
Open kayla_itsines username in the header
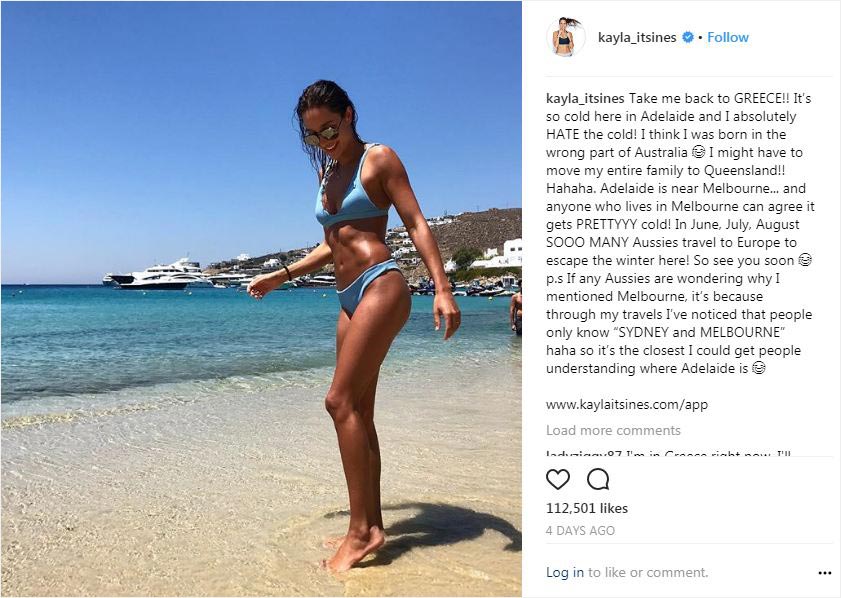coord(637,38)
